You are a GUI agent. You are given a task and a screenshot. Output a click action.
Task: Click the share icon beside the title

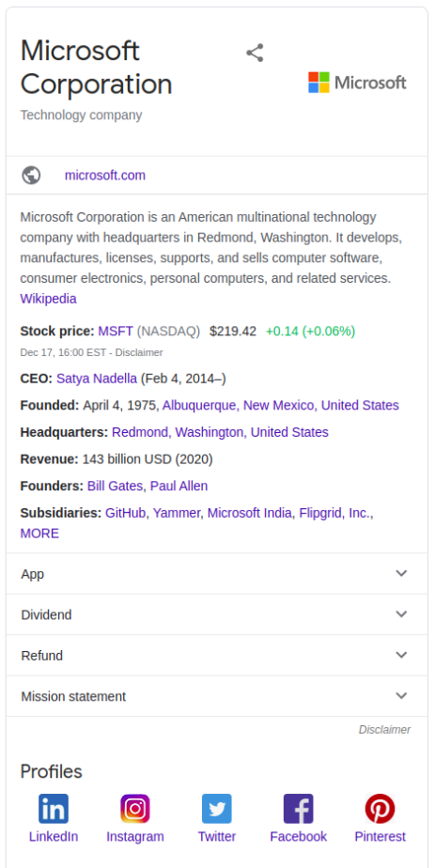(x=255, y=54)
